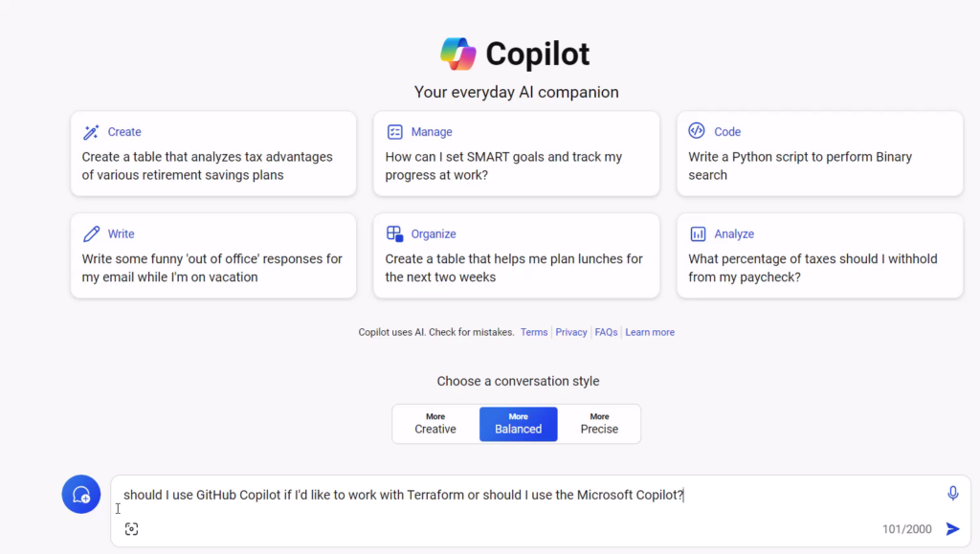
Task: Open the FAQs link
Action: 606,332
